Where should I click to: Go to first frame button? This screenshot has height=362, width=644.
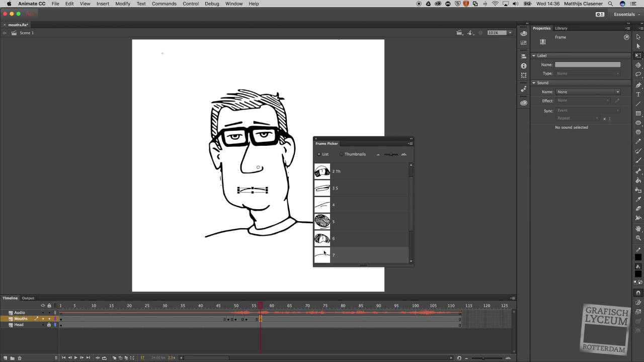coord(64,358)
